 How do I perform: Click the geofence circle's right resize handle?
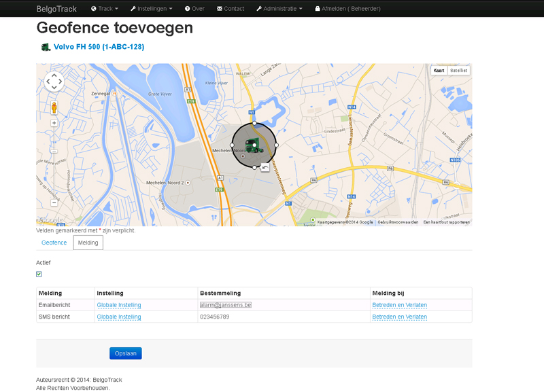tap(277, 145)
